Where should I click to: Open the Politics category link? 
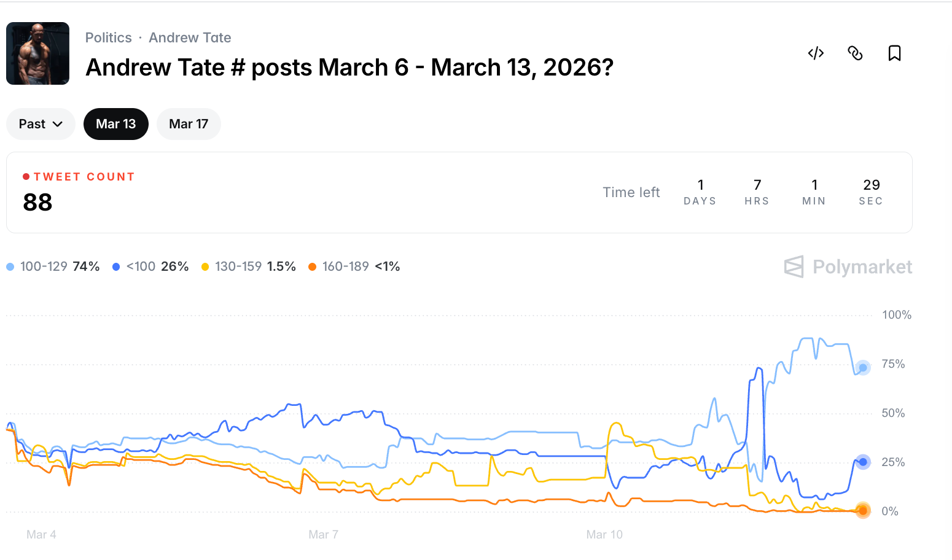(108, 37)
